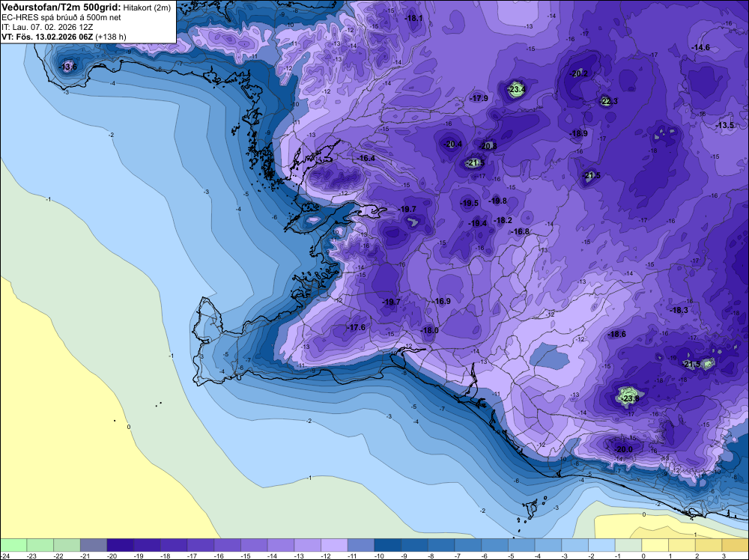The width and height of the screenshot is (749, 560).
Task: Click the -18.6 temperature value
Action: pos(616,334)
